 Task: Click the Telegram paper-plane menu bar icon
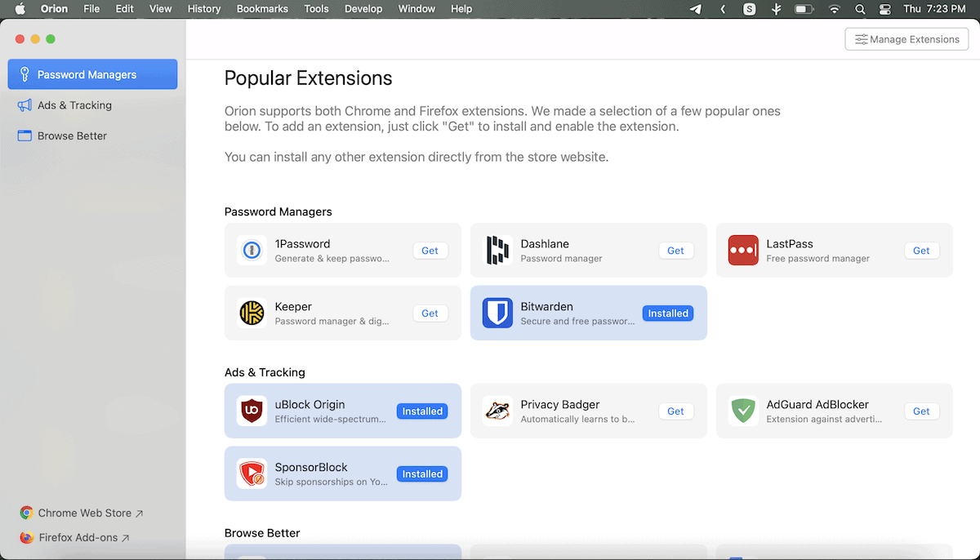[695, 9]
